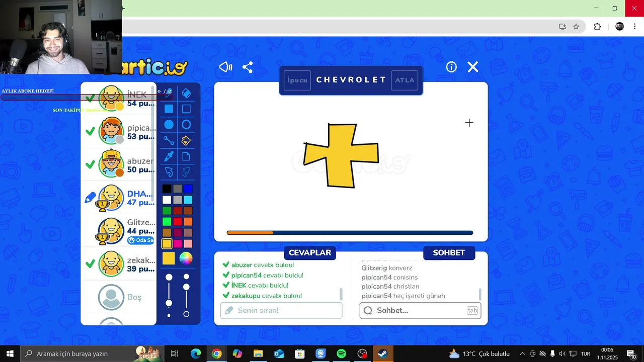Image resolution: width=644 pixels, height=362 pixels.
Task: Switch to the CEVAPLAR tab
Action: 310,253
